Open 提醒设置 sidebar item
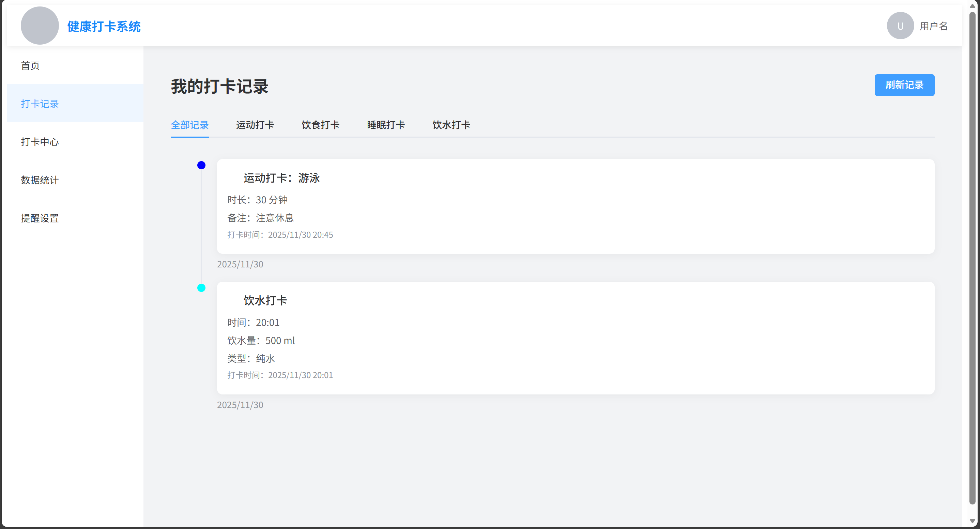This screenshot has width=980, height=529. 40,218
